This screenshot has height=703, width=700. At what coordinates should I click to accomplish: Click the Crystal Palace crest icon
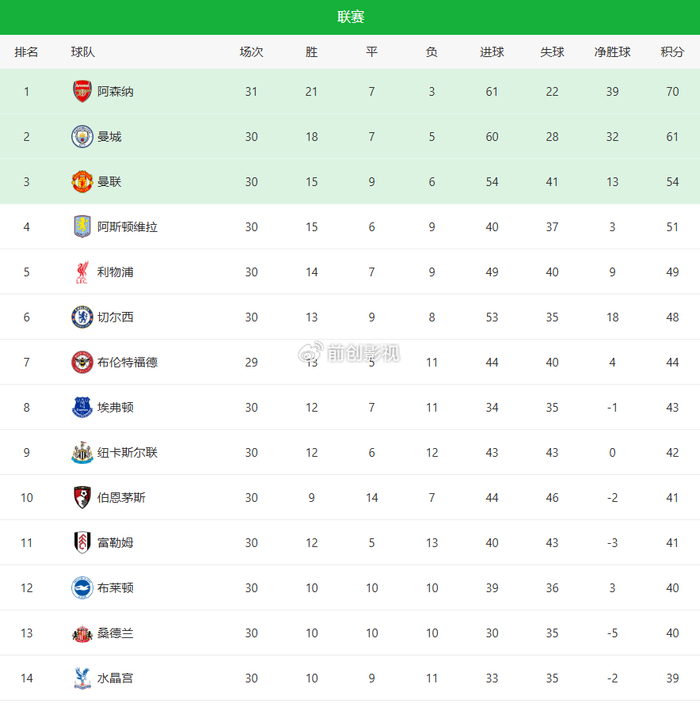coord(82,678)
